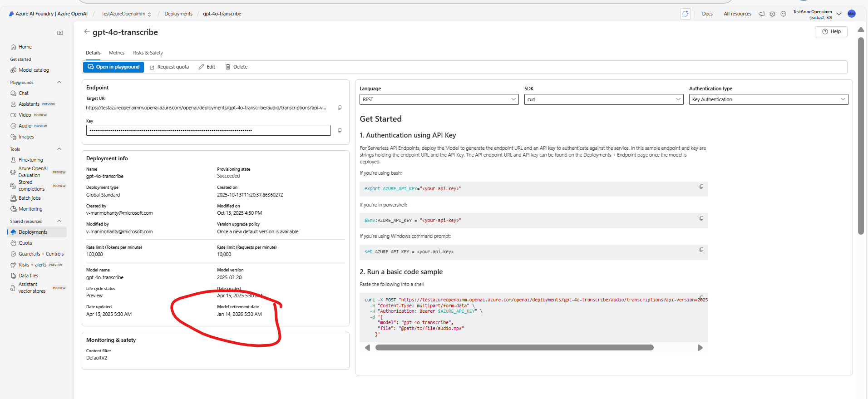Open the MM account avatar

point(852,14)
